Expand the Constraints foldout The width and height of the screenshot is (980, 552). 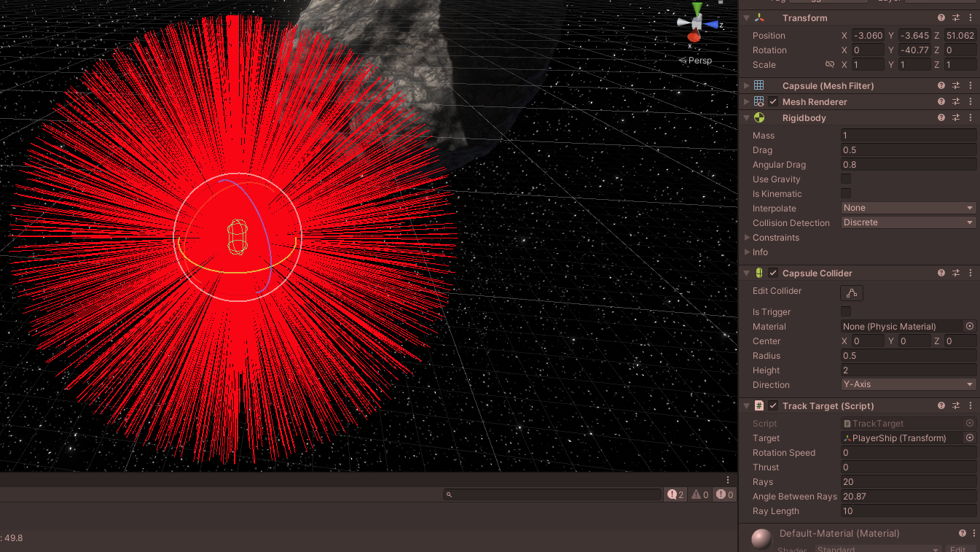(748, 238)
